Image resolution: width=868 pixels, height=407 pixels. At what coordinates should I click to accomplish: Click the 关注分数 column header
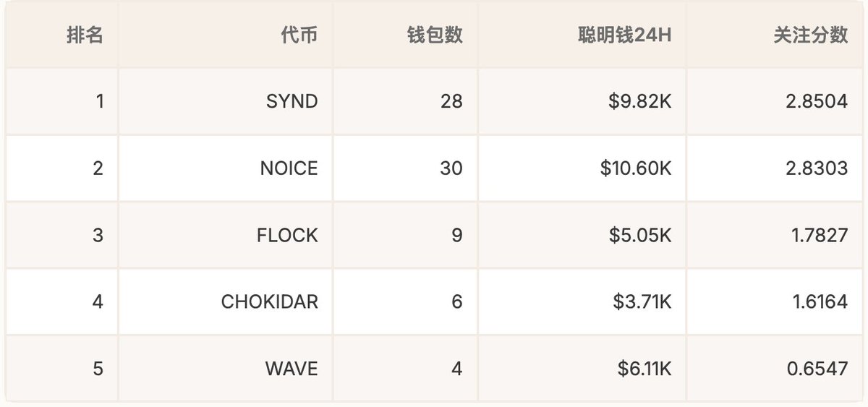[x=810, y=35]
